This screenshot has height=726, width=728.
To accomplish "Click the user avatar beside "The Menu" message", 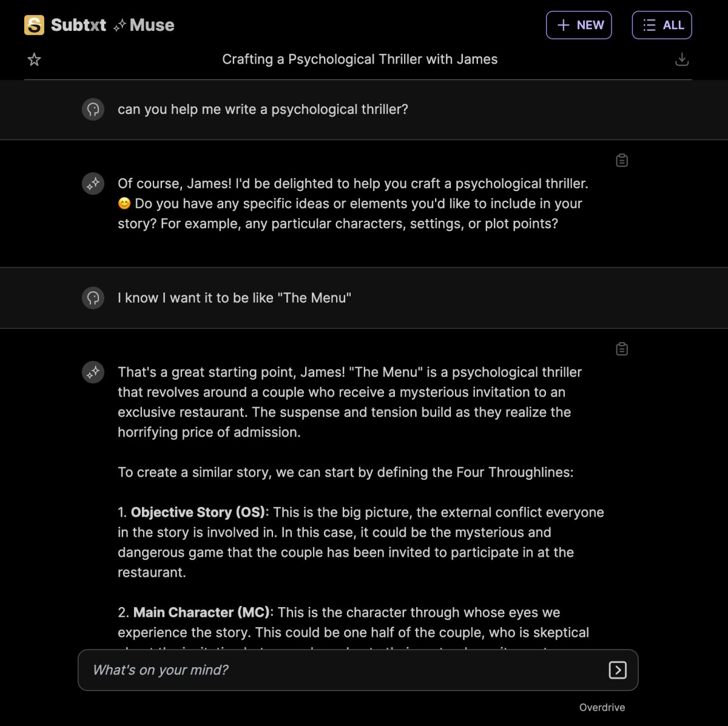I will (93, 298).
